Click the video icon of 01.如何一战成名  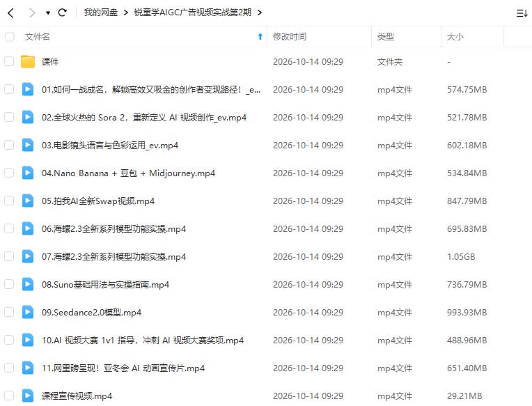coord(28,89)
